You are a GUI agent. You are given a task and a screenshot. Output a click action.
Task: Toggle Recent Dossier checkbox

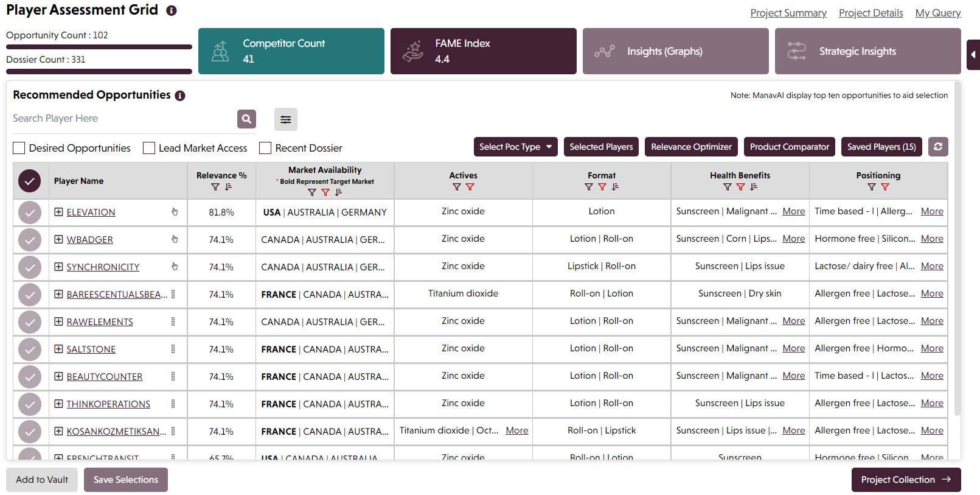click(265, 148)
